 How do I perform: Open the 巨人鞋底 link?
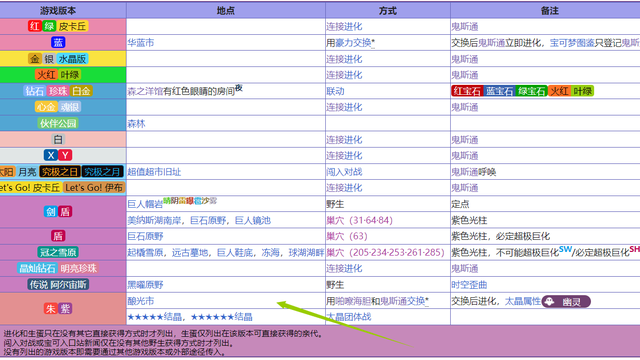[x=235, y=253]
